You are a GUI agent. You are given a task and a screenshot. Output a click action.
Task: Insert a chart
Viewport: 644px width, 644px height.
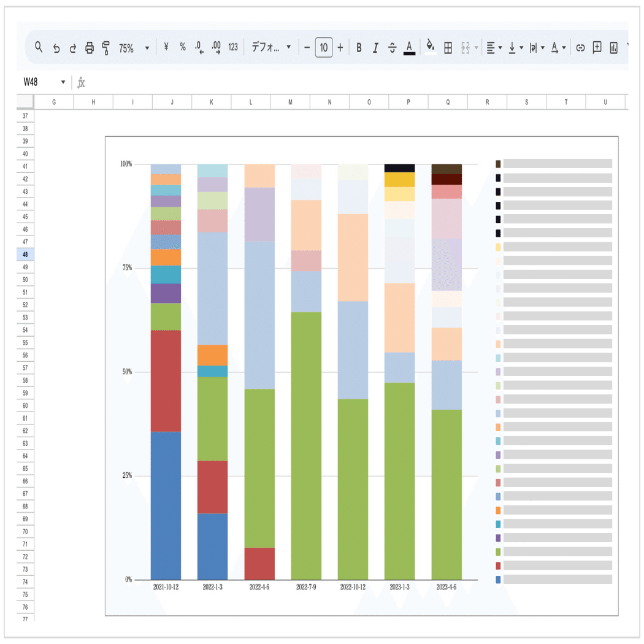pyautogui.click(x=613, y=48)
